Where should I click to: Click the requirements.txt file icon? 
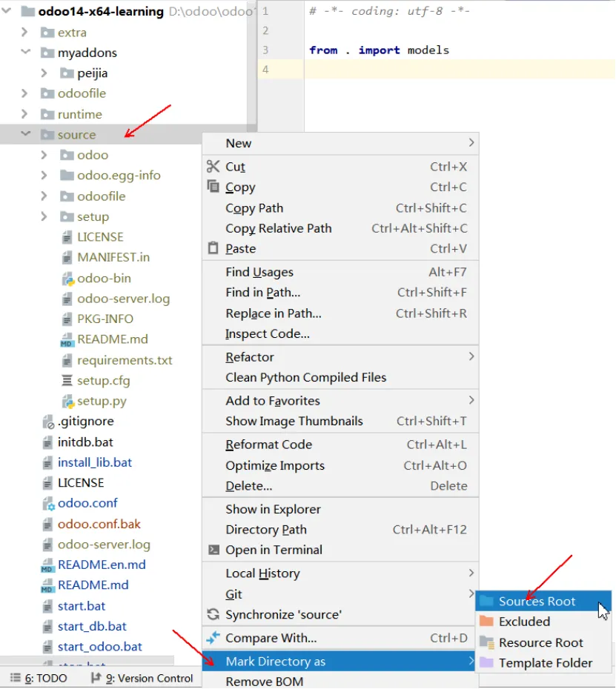tap(67, 360)
